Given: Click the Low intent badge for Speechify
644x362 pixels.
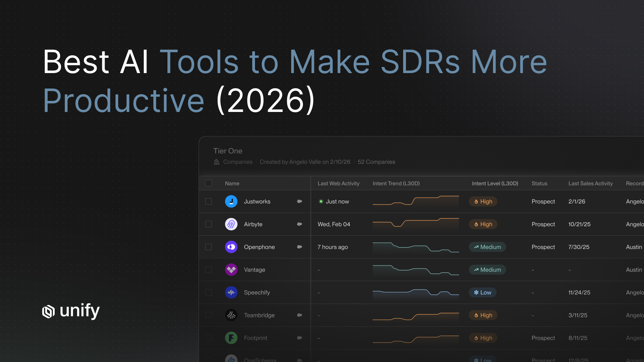Looking at the screenshot, I should (x=483, y=293).
